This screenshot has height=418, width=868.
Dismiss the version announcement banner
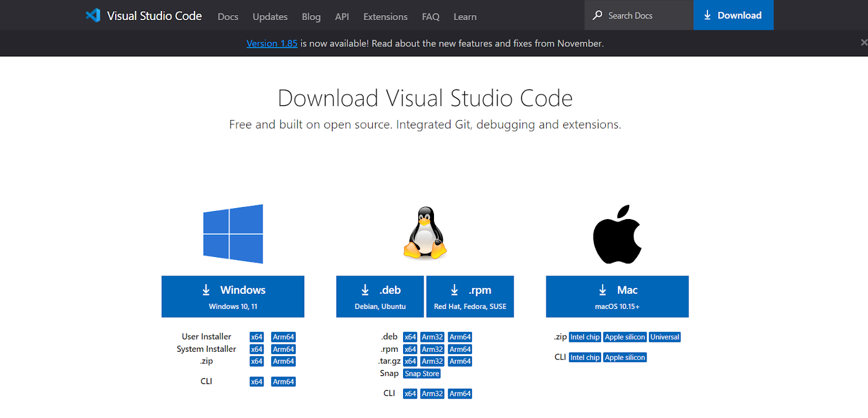pos(864,42)
